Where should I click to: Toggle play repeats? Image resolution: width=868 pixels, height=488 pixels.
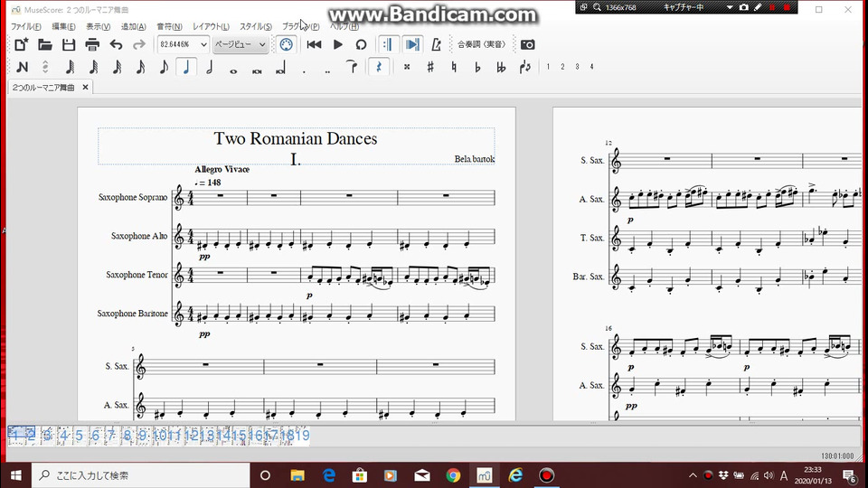(388, 45)
